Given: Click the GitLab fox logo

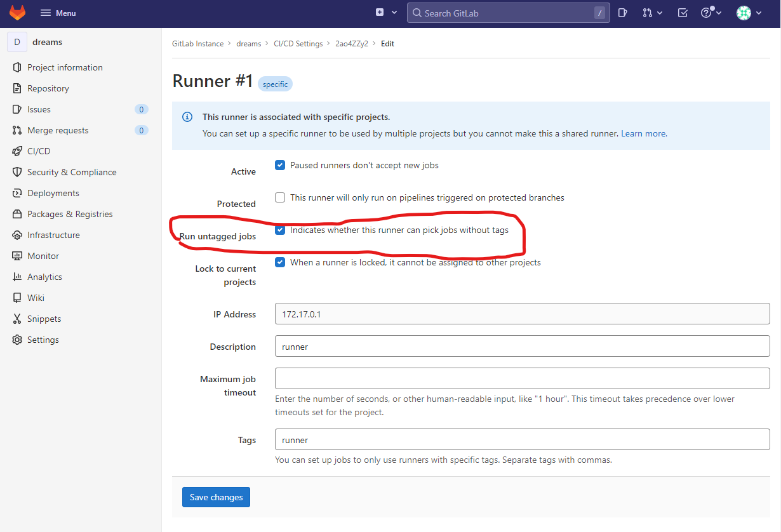Looking at the screenshot, I should coord(17,13).
